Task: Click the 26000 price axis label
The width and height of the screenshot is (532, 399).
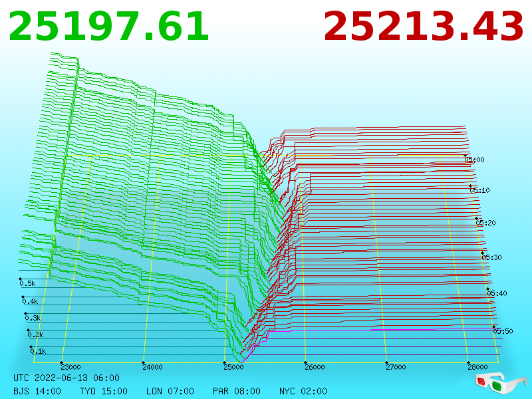Action: click(315, 367)
